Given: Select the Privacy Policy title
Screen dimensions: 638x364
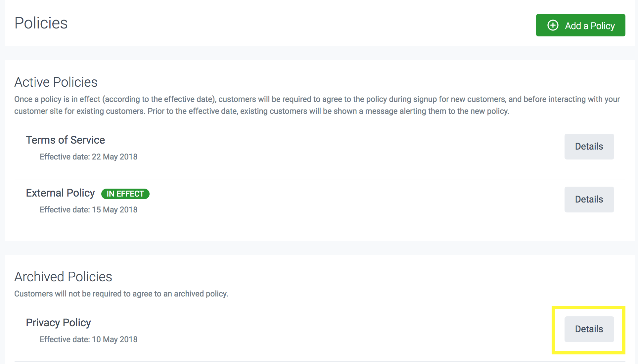Looking at the screenshot, I should pyautogui.click(x=58, y=323).
